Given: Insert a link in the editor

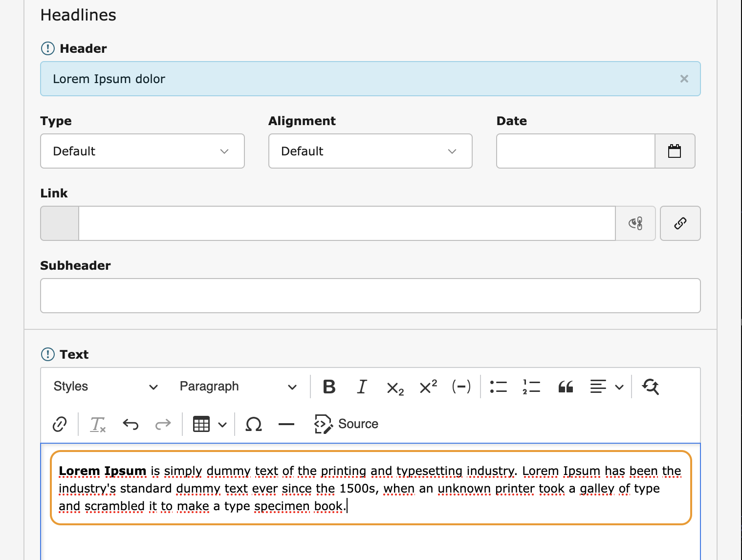Looking at the screenshot, I should tap(60, 424).
